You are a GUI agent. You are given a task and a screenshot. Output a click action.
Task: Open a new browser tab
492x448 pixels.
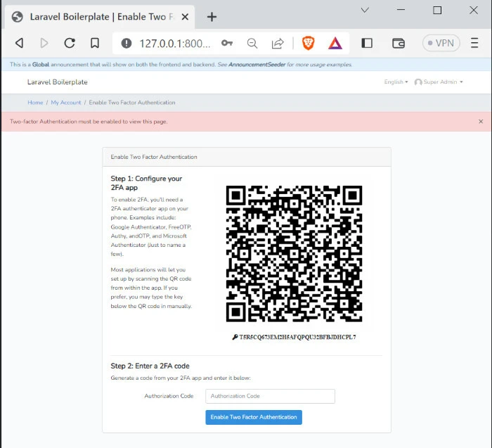[x=212, y=17]
